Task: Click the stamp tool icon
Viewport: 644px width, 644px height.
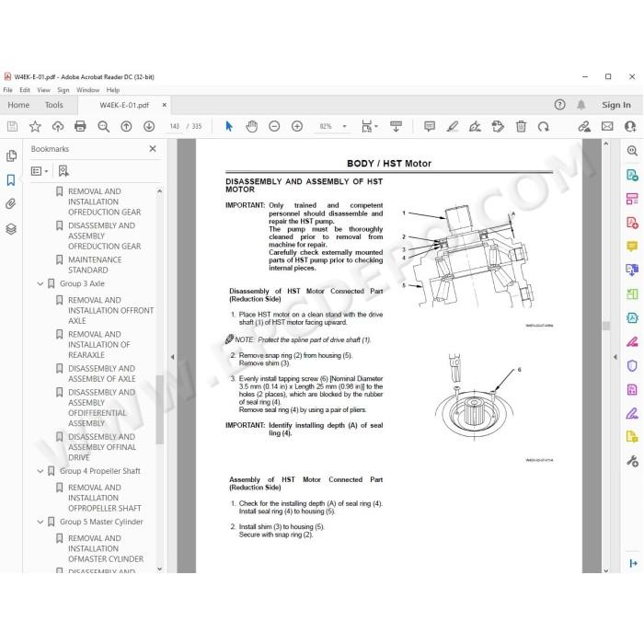Action: (x=498, y=127)
